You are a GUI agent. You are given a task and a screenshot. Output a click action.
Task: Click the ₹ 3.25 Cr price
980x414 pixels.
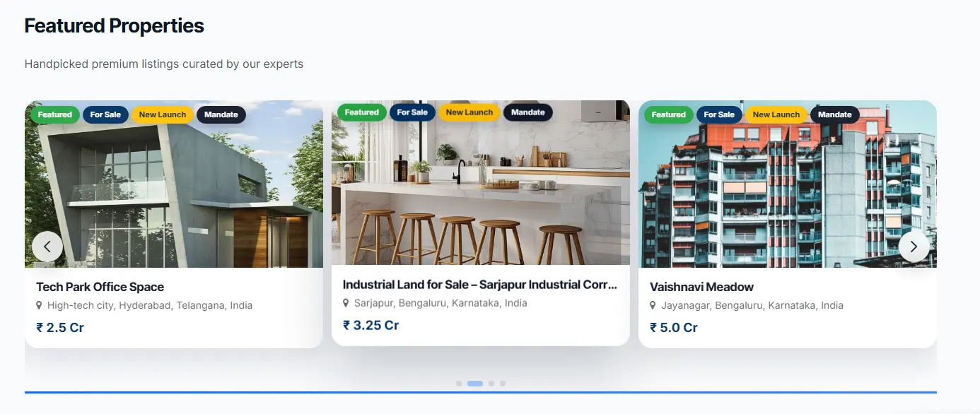point(371,326)
